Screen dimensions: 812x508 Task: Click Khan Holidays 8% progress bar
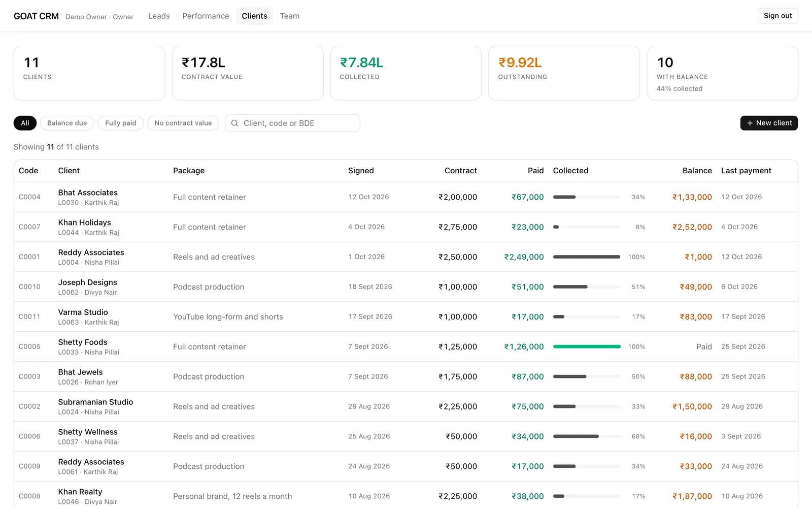(587, 227)
